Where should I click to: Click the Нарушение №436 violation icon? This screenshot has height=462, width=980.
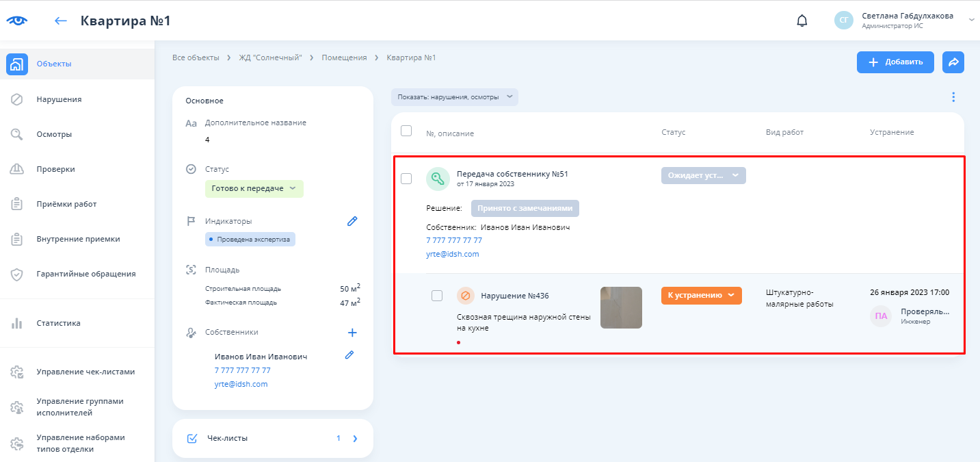[466, 296]
